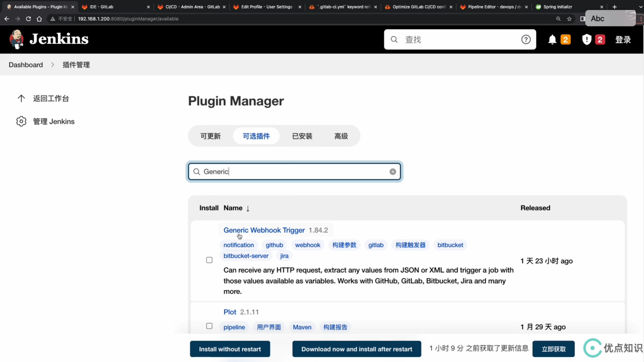The height and width of the screenshot is (362, 644).
Task: Switch to the 可更新 tab
Action: 210,136
